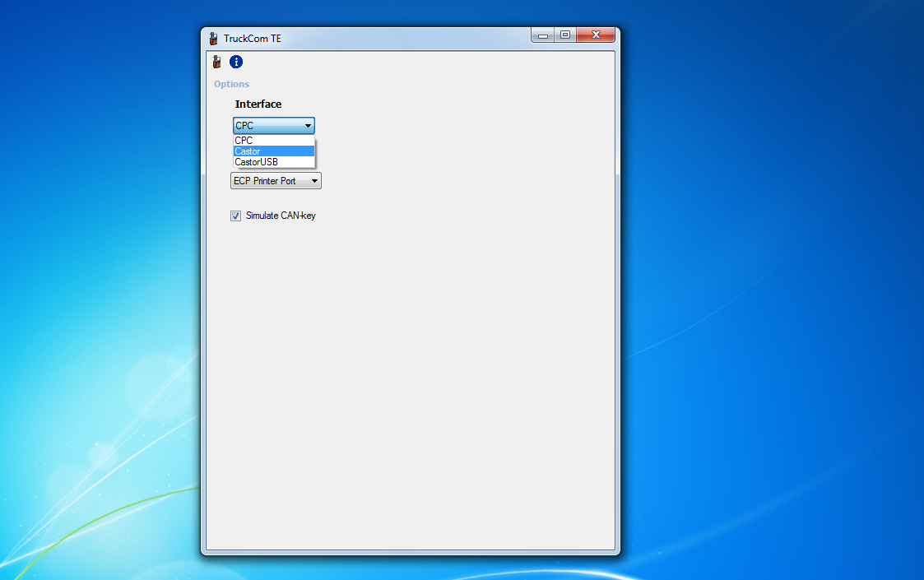The width and height of the screenshot is (924, 580).
Task: Click the Interface label
Action: [258, 104]
